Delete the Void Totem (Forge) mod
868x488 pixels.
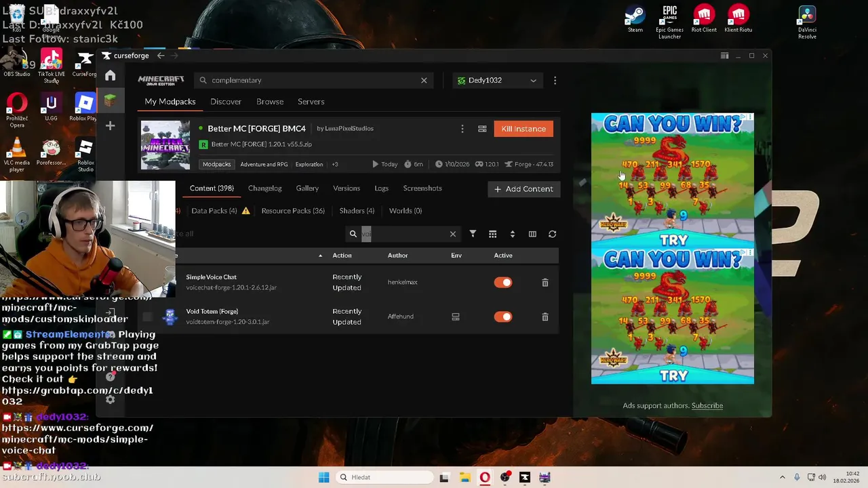coord(545,317)
